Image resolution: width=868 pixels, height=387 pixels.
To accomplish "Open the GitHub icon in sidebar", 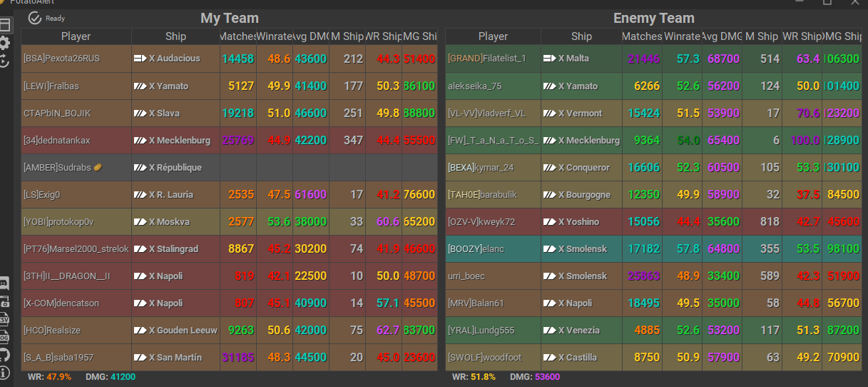I will pos(5,354).
